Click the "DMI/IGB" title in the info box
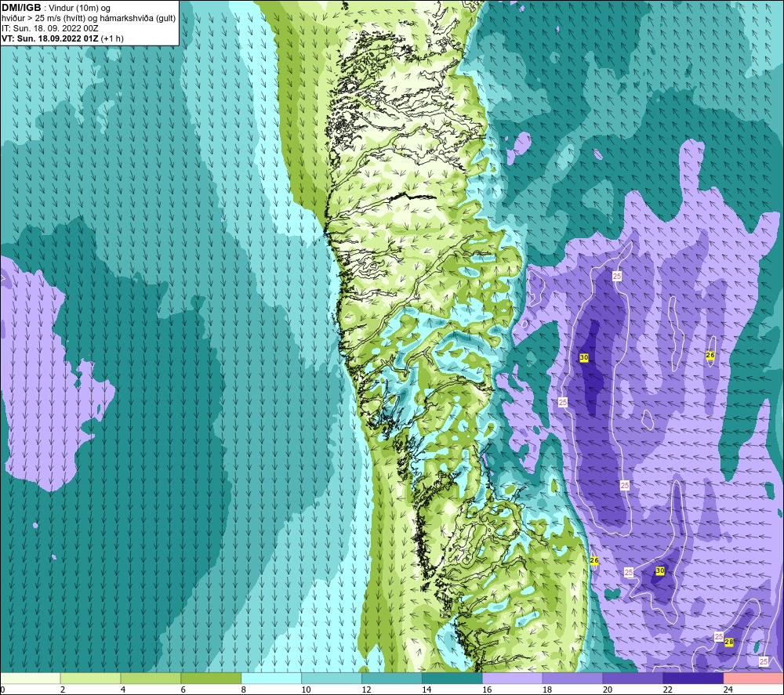 (21, 8)
